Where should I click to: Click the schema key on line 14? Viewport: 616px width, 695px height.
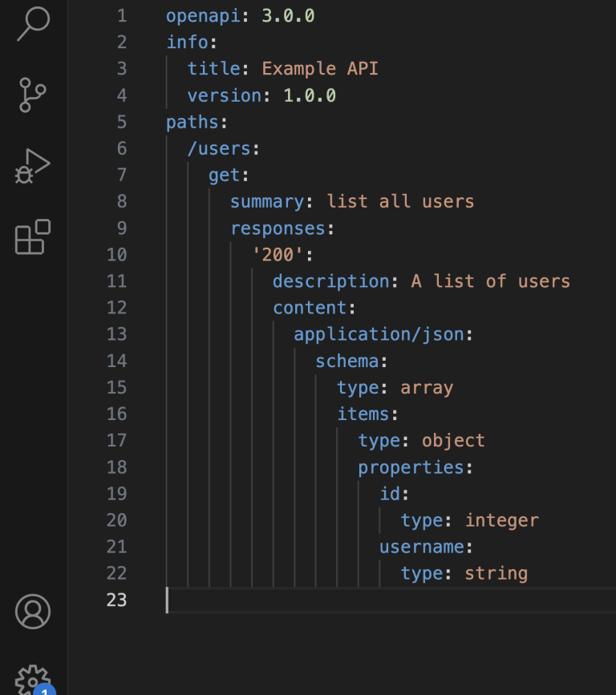346,360
